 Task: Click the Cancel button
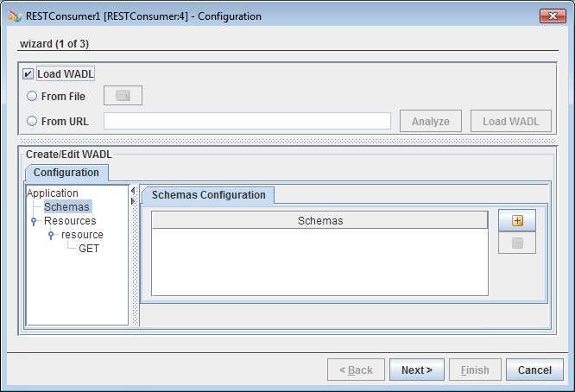point(534,370)
